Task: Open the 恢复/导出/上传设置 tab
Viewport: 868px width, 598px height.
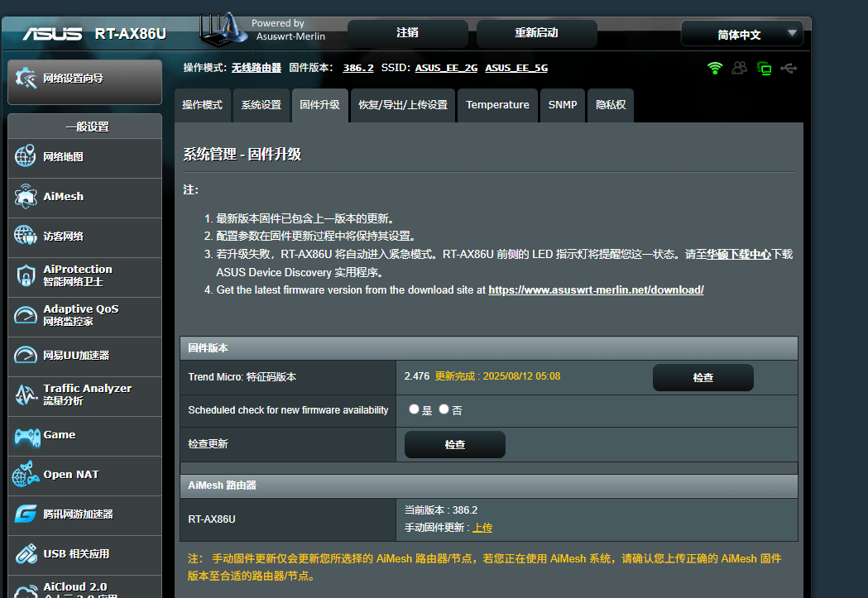Action: 403,105
